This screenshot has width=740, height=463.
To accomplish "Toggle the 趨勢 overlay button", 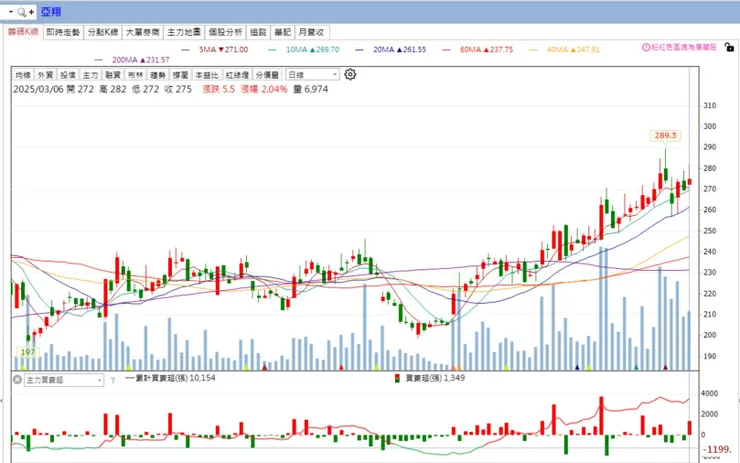I will 158,75.
